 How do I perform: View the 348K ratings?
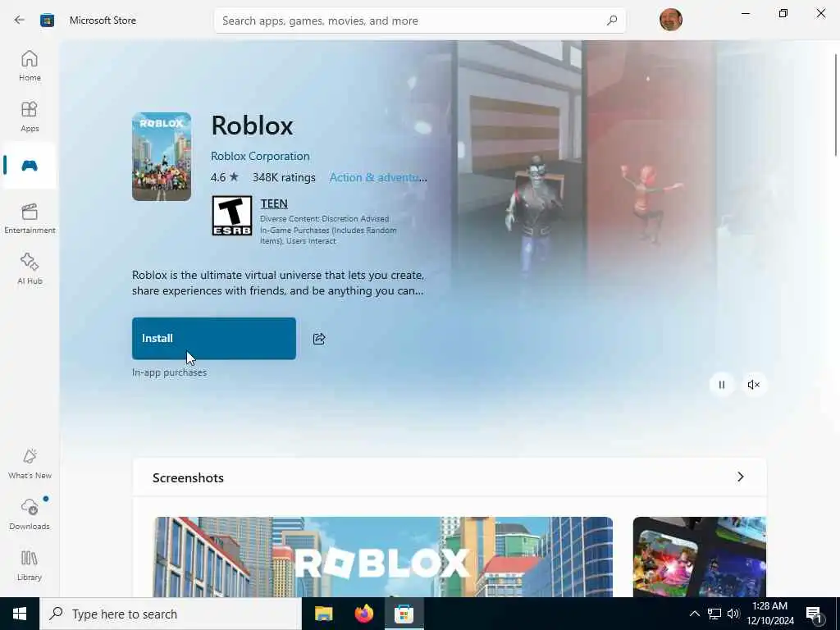coord(284,177)
